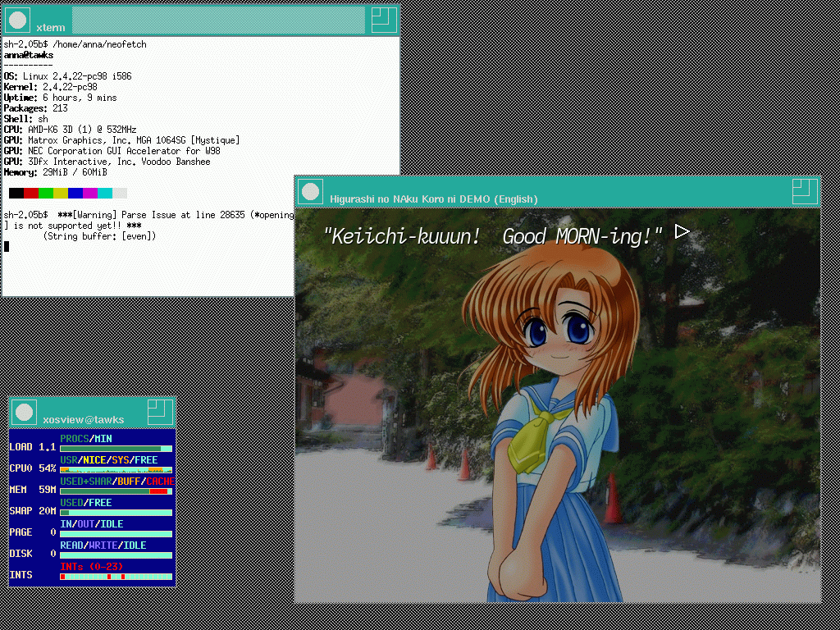Click the xosview window's top-right corner icon
Viewport: 840px width, 630px height.
coord(160,412)
